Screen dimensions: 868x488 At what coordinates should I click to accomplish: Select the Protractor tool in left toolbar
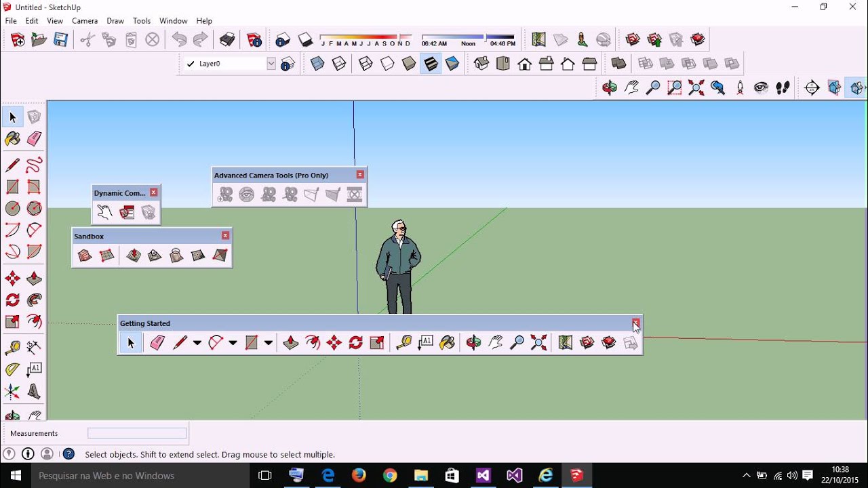point(12,369)
